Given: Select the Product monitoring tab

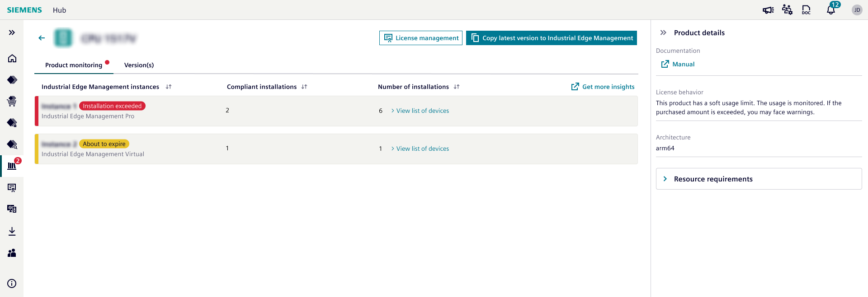Looking at the screenshot, I should point(74,65).
